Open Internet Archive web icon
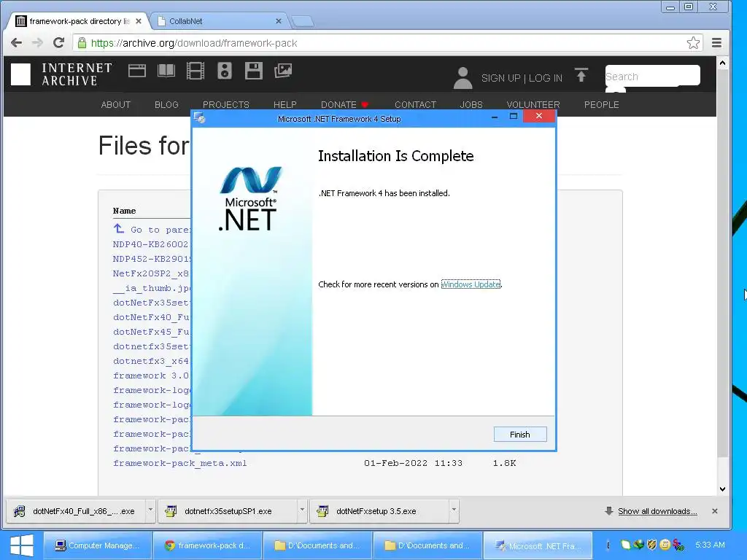747x560 pixels. [x=136, y=71]
